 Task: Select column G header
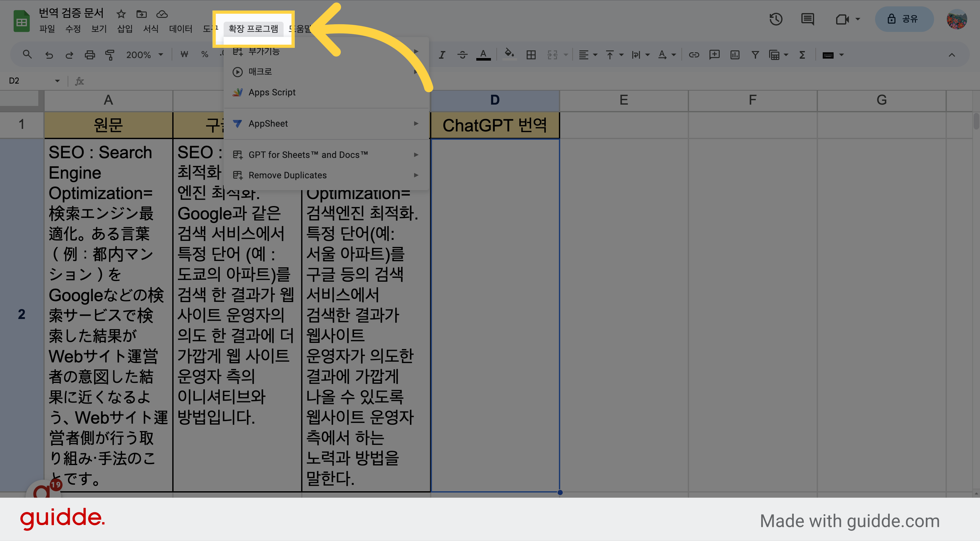coord(881,100)
